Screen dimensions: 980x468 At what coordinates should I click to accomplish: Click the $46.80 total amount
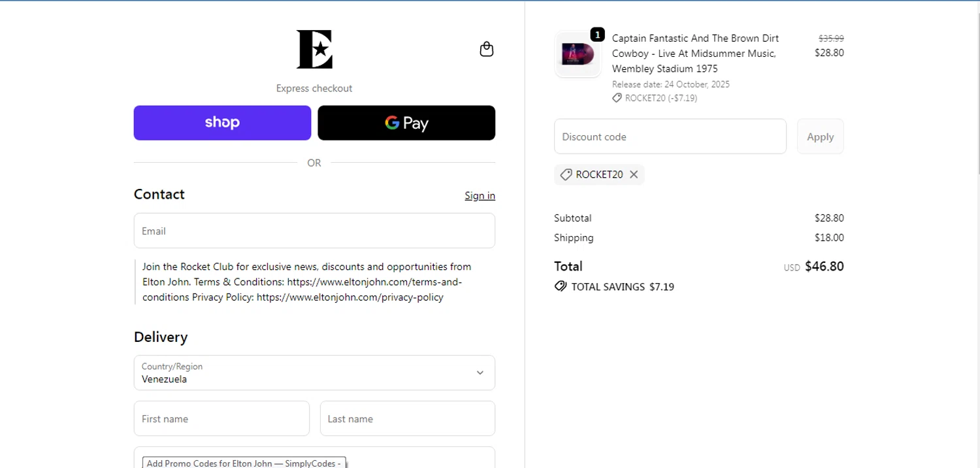coord(825,266)
